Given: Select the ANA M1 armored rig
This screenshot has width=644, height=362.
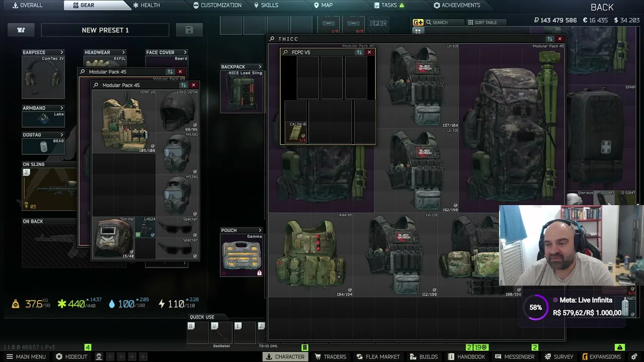Looking at the screenshot, I should pyautogui.click(x=311, y=255).
